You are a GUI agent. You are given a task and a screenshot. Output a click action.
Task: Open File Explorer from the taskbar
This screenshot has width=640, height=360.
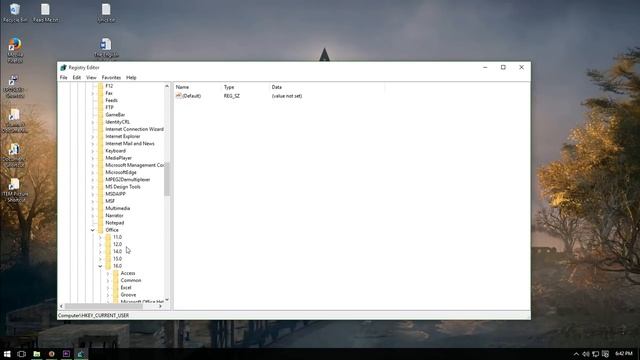(37, 354)
